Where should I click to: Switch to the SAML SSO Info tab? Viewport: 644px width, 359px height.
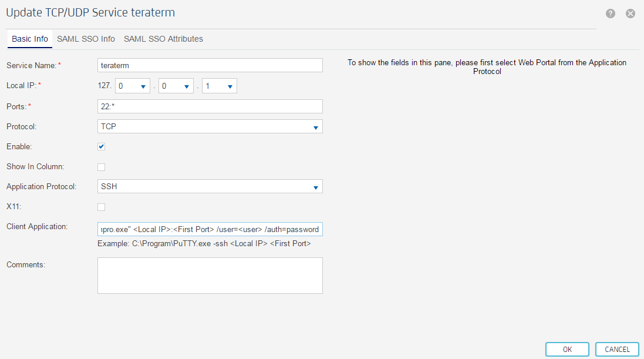[x=86, y=39]
